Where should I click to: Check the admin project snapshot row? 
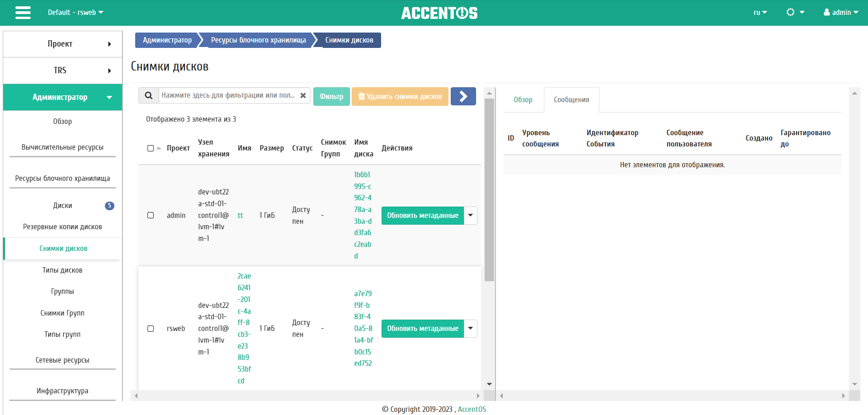[x=151, y=215]
